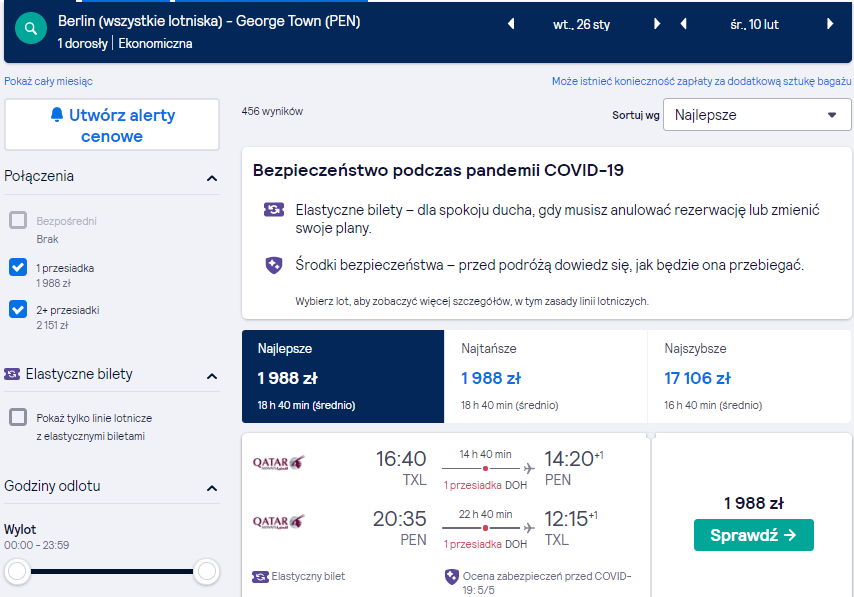Click the flexible ticket icon in COVID panel

pyautogui.click(x=273, y=209)
